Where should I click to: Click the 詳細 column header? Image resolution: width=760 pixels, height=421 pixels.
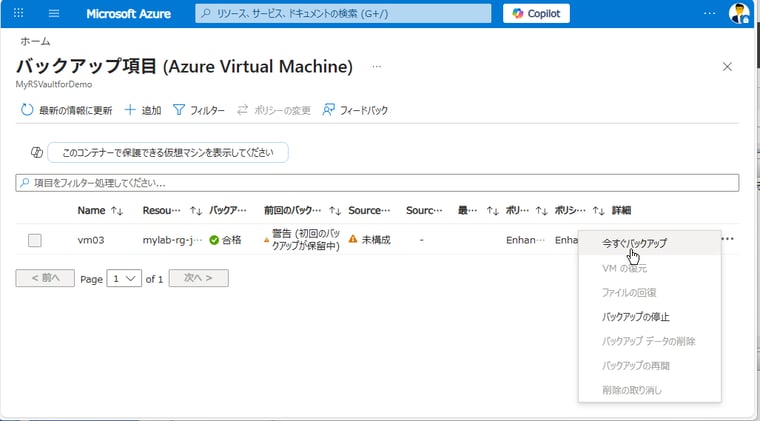click(621, 210)
